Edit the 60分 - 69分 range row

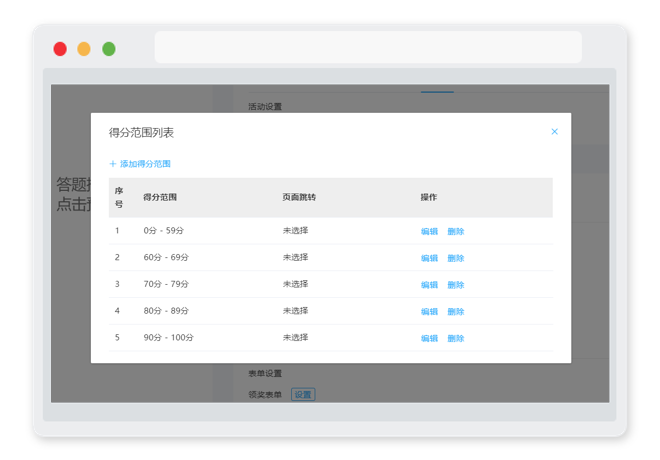pos(429,258)
